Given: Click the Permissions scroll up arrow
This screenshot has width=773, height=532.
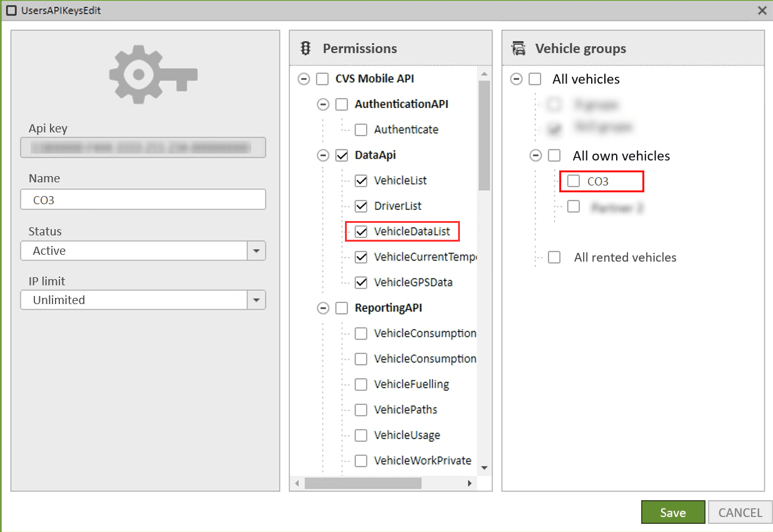Looking at the screenshot, I should coord(484,74).
